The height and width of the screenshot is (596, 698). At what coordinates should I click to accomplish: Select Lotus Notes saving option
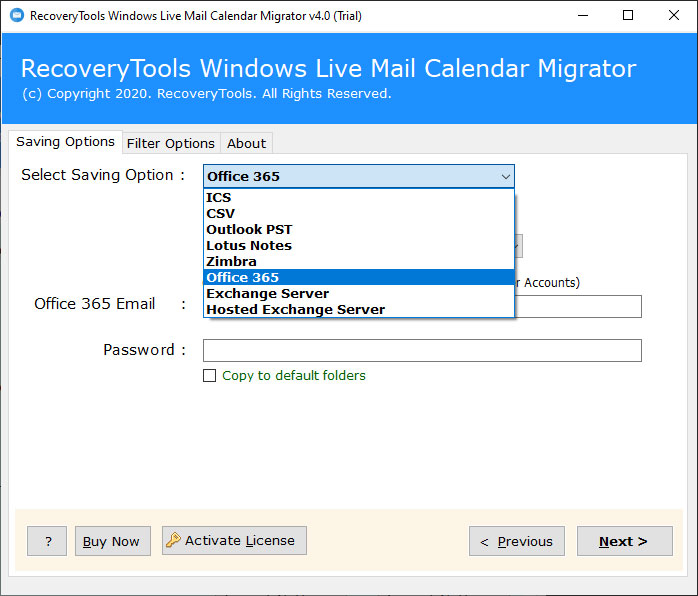359,246
